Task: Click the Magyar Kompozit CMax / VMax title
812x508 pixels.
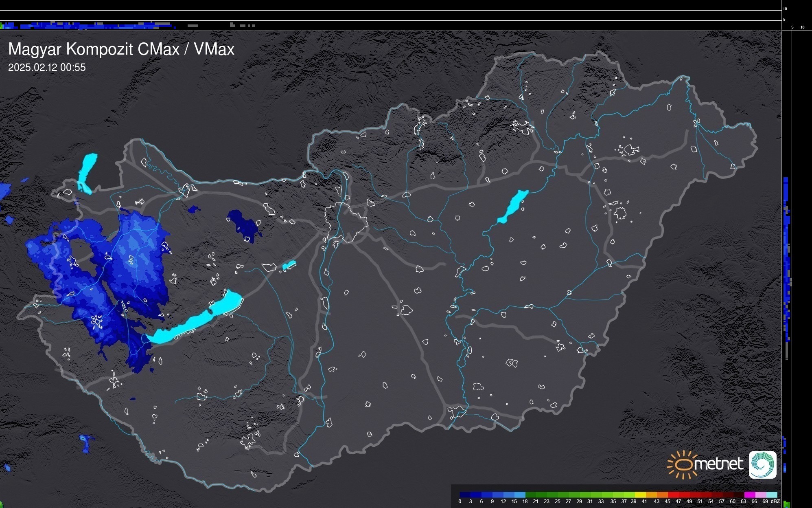Action: coord(121,49)
